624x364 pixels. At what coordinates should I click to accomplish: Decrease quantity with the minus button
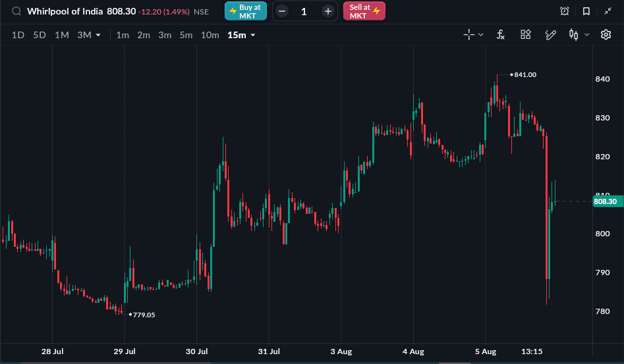pos(282,12)
